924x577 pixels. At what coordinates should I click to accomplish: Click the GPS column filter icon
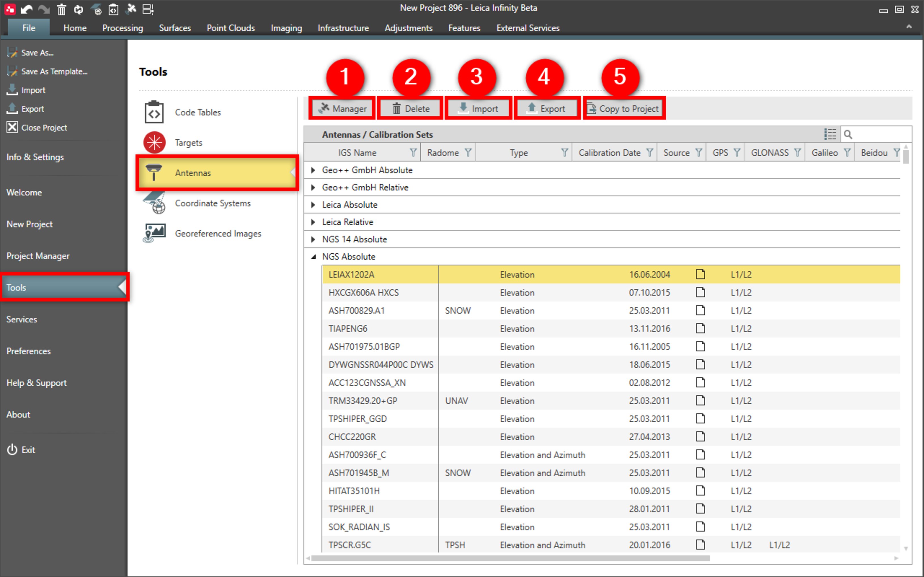click(x=737, y=153)
